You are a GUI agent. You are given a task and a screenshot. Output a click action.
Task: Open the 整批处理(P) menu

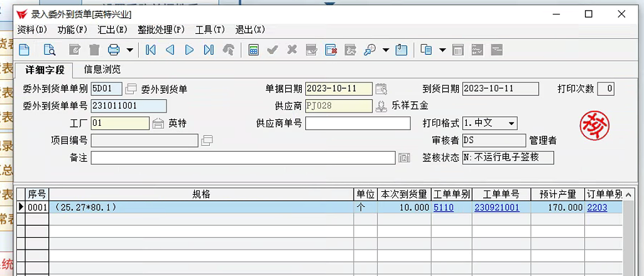161,30
